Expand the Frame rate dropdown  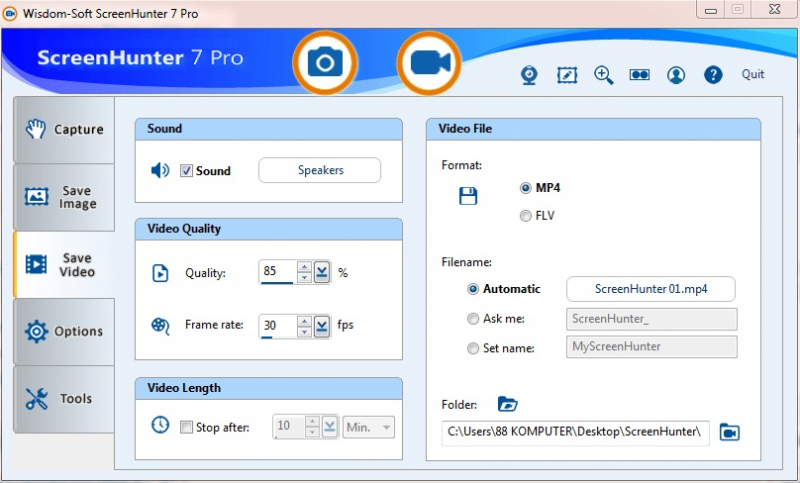coord(321,325)
